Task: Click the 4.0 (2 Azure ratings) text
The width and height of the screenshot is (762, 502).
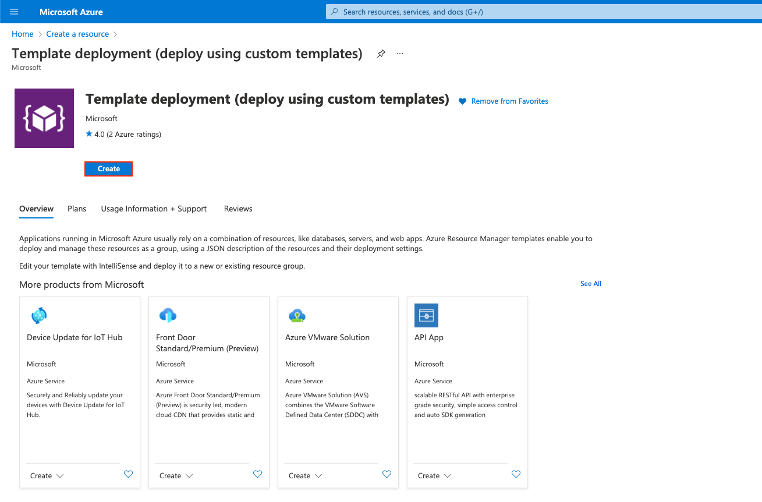Action: [x=128, y=134]
